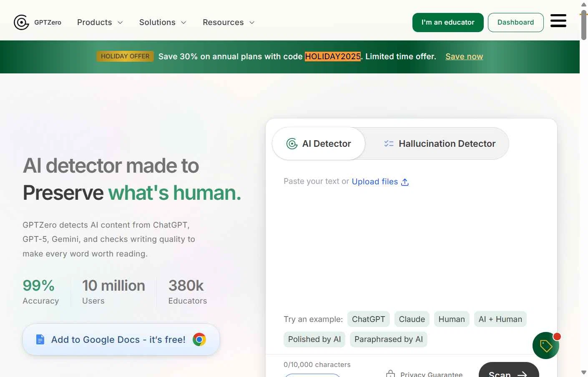Click the Save now link
The image size is (588, 377).
[x=464, y=57]
